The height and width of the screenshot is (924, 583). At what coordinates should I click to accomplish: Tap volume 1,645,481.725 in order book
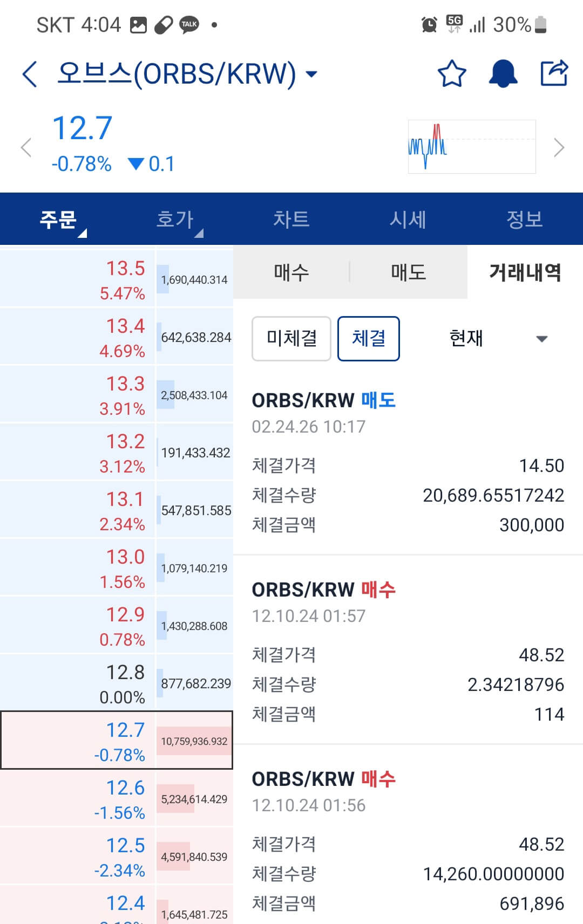click(194, 915)
